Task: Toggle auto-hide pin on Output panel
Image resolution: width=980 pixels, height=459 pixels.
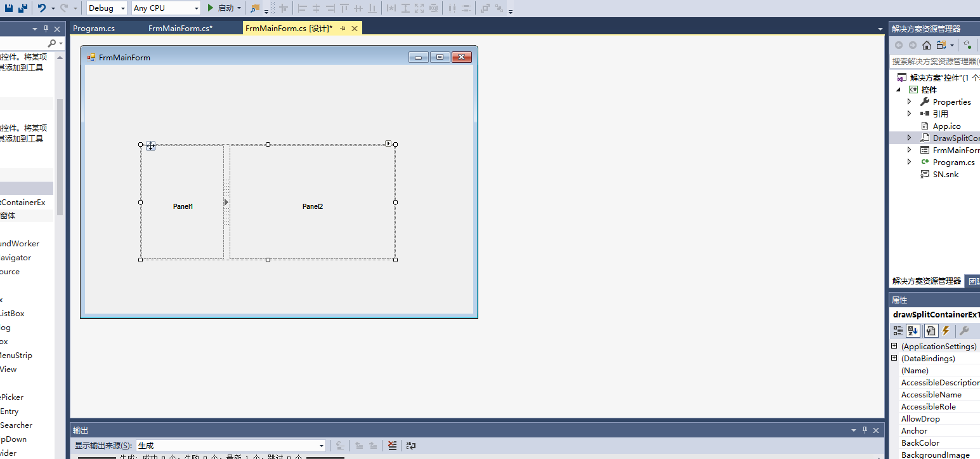Action: 865,430
